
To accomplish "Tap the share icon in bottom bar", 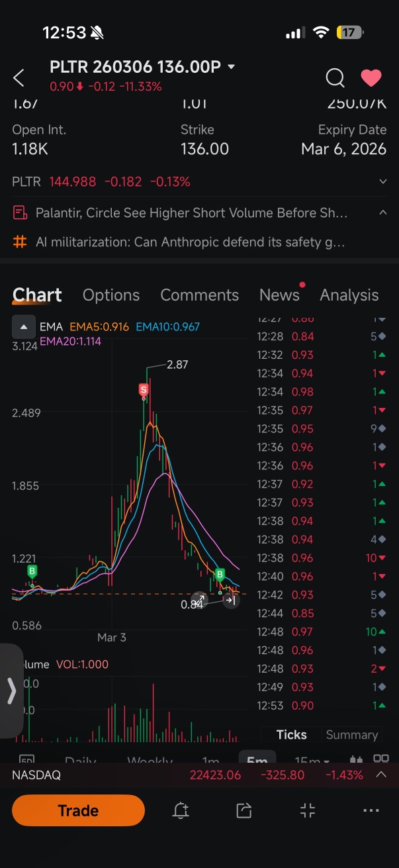I will click(x=244, y=810).
